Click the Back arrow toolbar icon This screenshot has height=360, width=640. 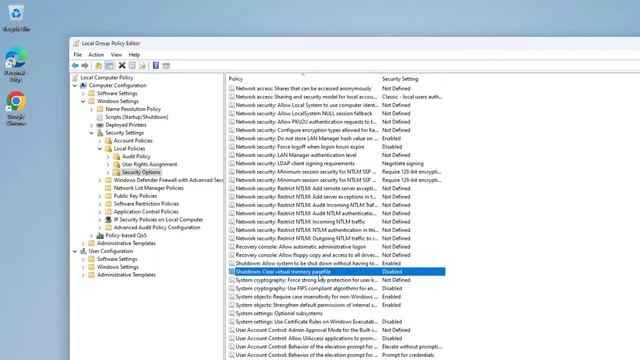tap(75, 66)
